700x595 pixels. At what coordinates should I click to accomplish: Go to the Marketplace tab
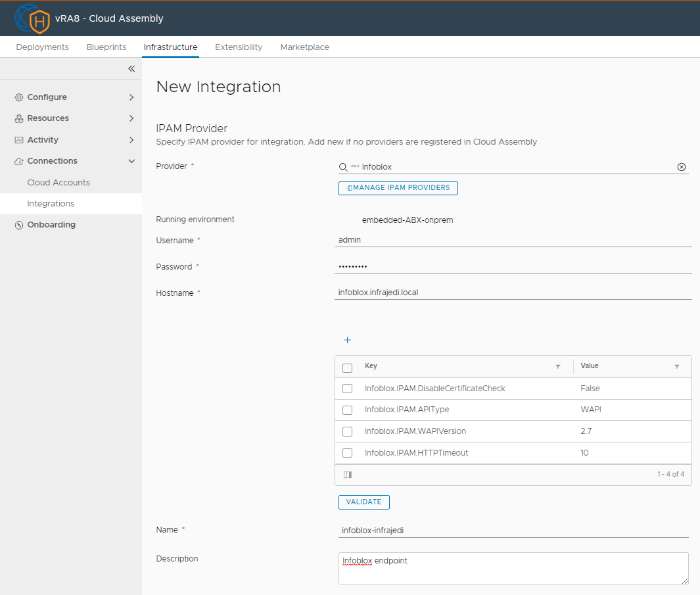click(x=304, y=47)
